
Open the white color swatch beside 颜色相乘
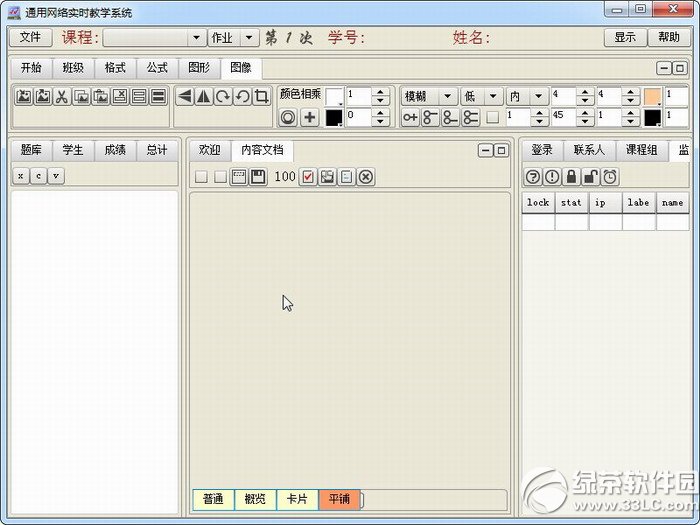point(334,96)
